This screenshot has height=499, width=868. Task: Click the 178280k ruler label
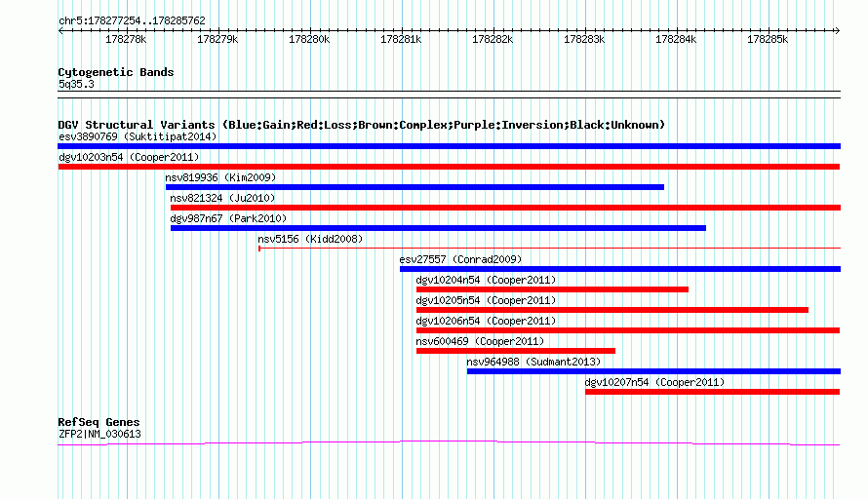(x=309, y=39)
